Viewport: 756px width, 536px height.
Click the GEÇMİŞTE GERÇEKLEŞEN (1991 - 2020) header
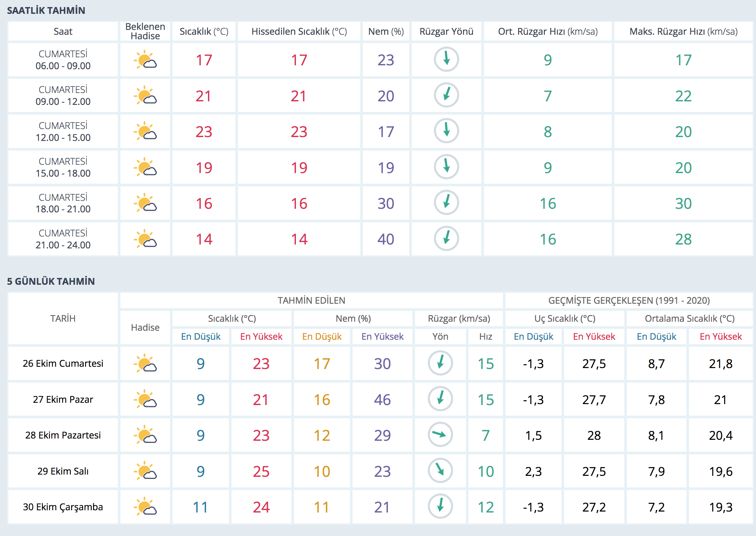(629, 300)
